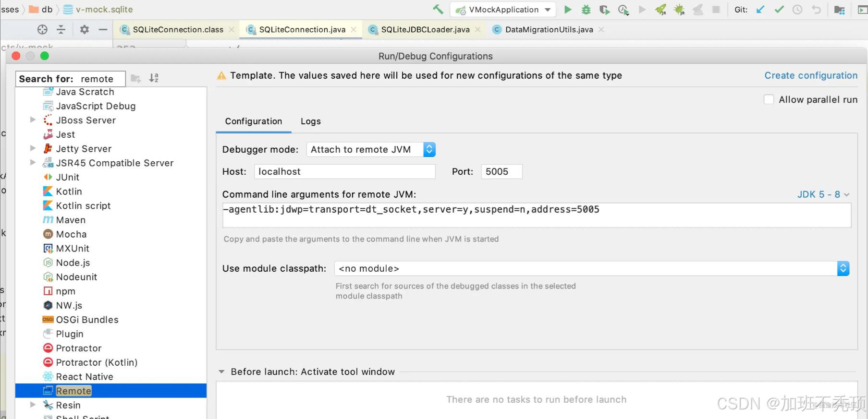Open the DataMigrationUtils.java editor tab
Viewport: 868px width, 419px height.
[549, 29]
